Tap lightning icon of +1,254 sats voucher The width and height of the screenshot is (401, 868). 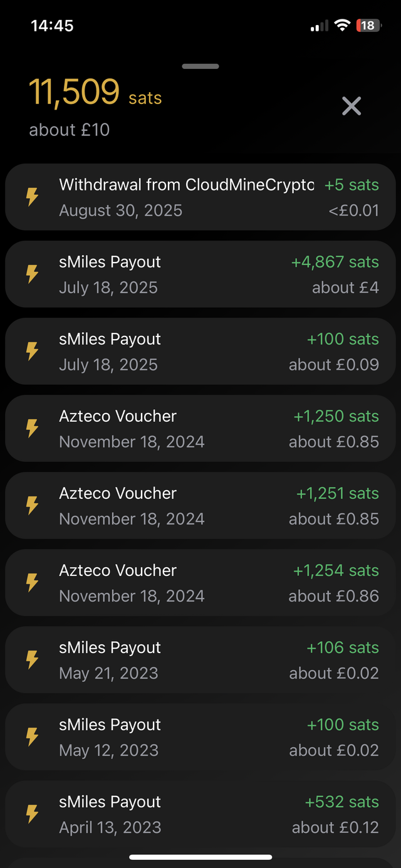click(x=31, y=583)
